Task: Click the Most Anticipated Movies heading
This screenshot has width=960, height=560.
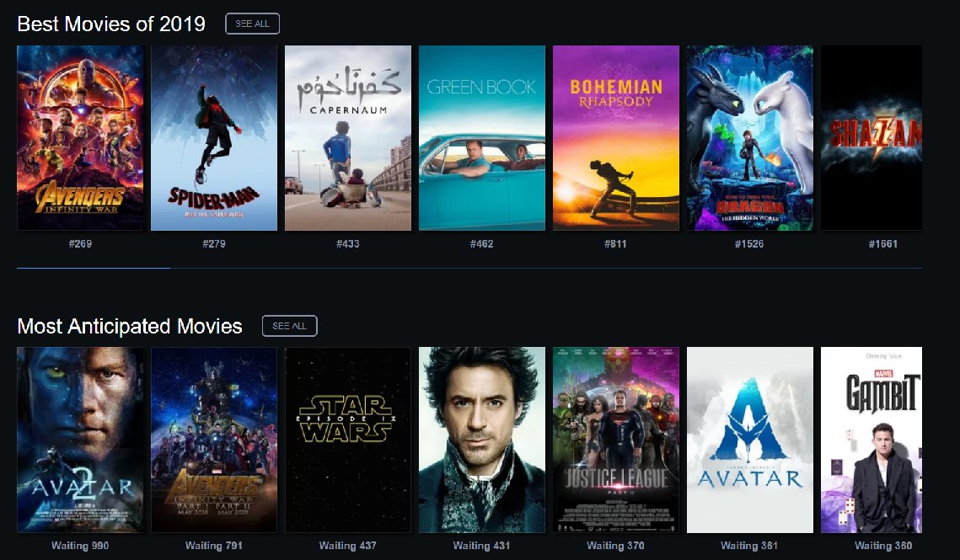Action: click(x=130, y=326)
